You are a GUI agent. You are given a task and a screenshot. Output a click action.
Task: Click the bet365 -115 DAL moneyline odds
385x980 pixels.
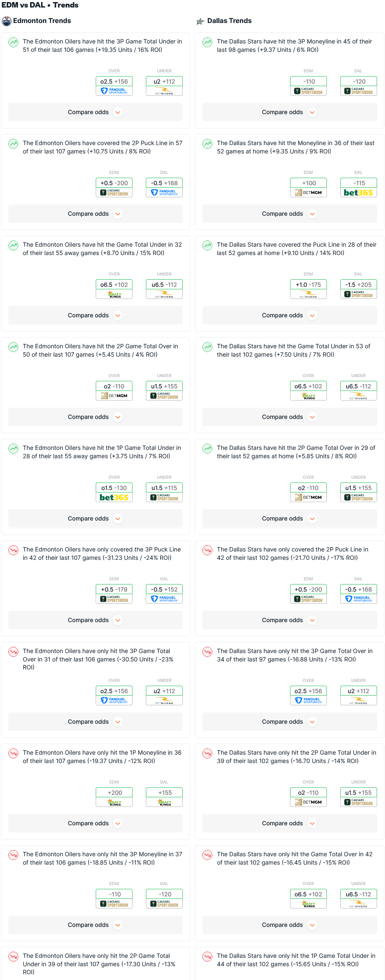tap(359, 188)
